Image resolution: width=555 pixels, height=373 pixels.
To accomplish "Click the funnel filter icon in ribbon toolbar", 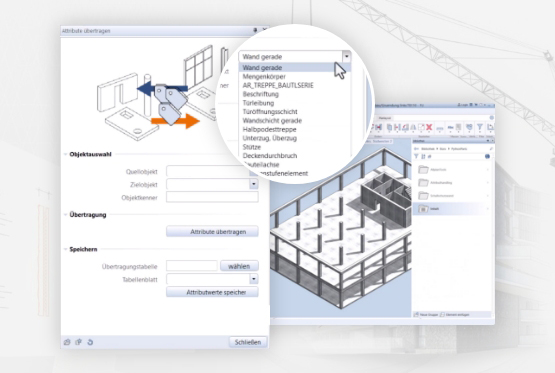I will (x=480, y=127).
